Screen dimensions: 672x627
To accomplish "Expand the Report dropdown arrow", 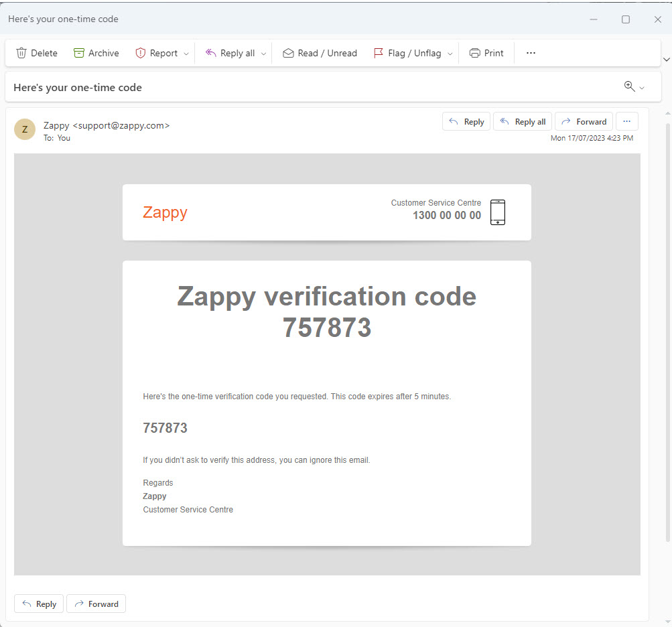I will [186, 54].
